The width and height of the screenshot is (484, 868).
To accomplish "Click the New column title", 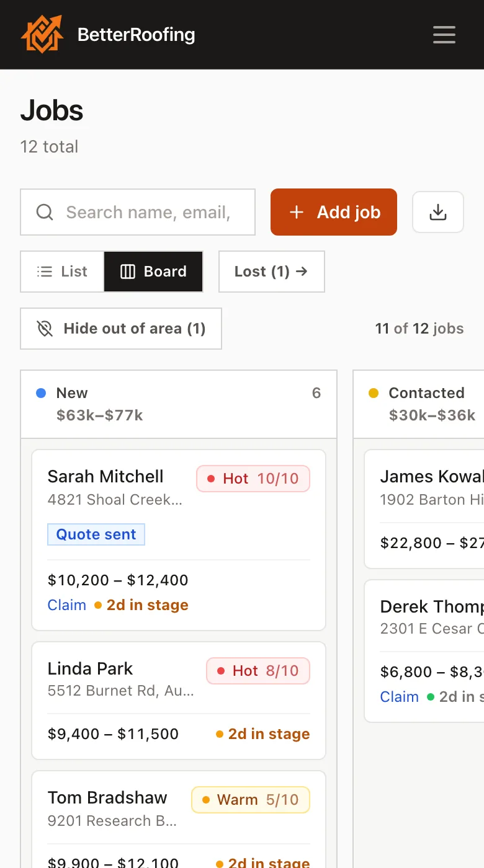I will pos(72,393).
